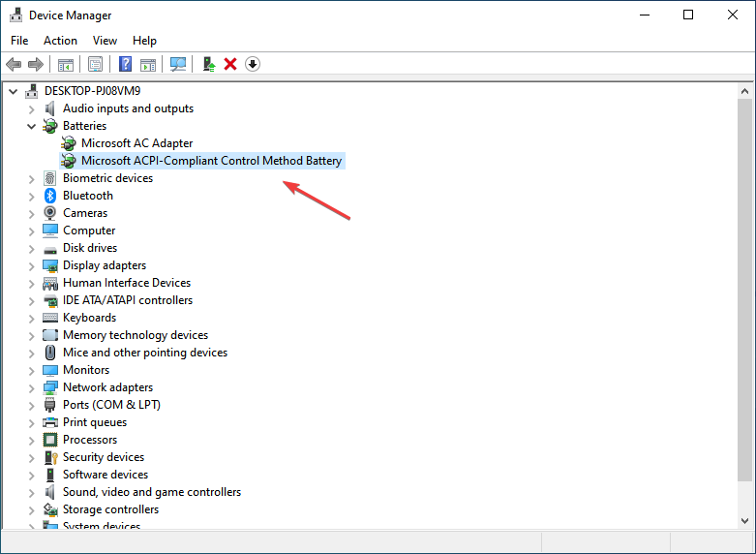This screenshot has width=756, height=554.
Task: Click the Disk drives icon
Action: (50, 250)
